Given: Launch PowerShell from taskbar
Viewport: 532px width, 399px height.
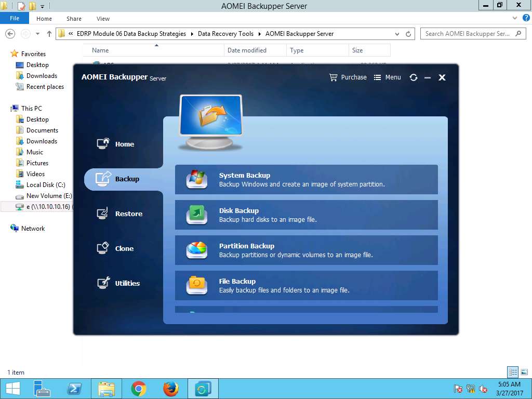Looking at the screenshot, I should 74,389.
